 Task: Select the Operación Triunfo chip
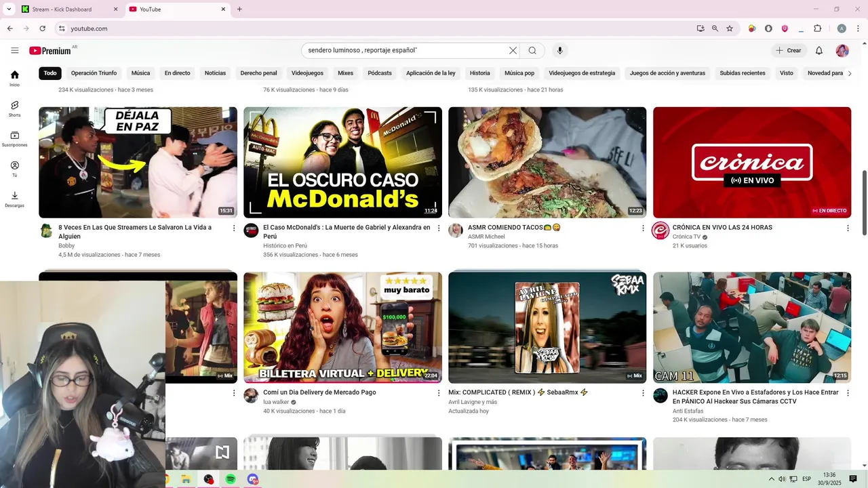(94, 73)
